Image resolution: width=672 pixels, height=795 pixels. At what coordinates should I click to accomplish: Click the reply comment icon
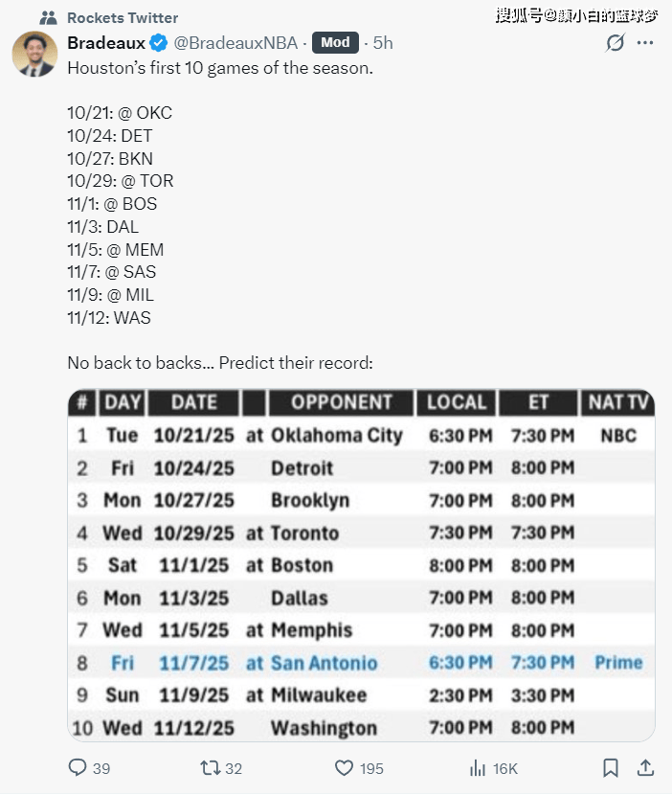[x=78, y=767]
